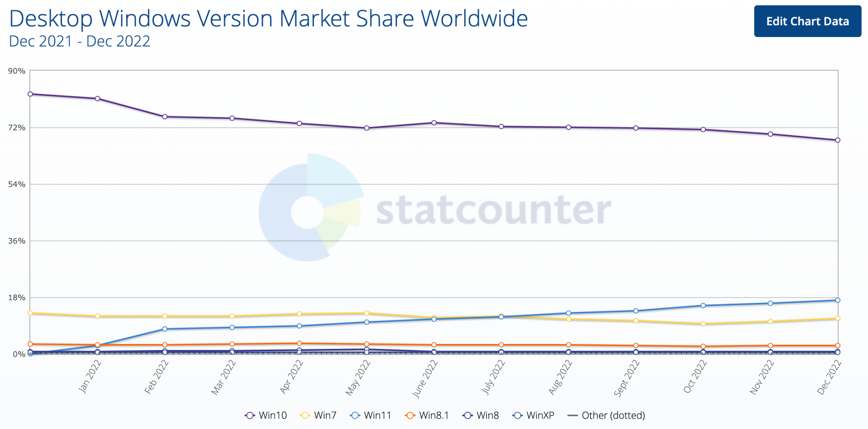Click the Win10 data point for Dec 2022
Image resolution: width=868 pixels, height=429 pixels.
838,140
